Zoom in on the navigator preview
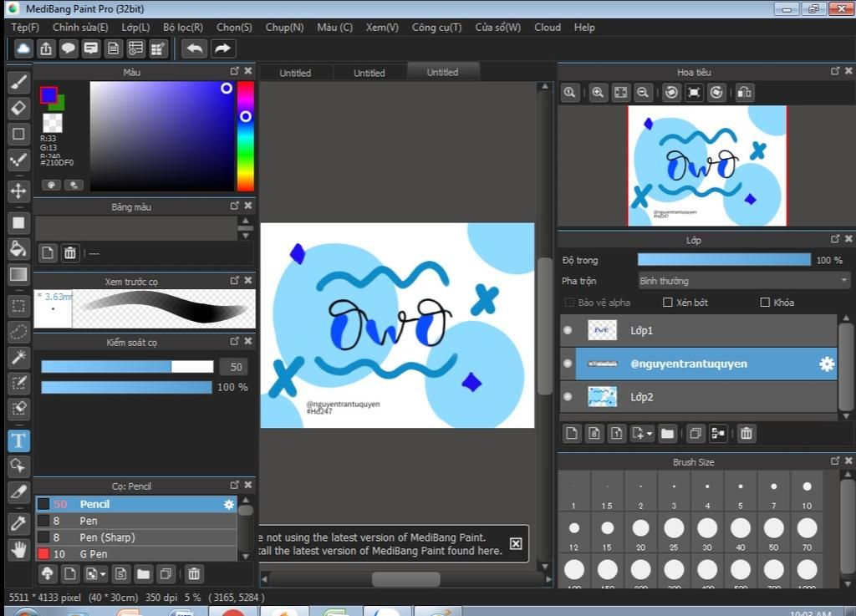Screen dimensions: 856x616 click(598, 93)
